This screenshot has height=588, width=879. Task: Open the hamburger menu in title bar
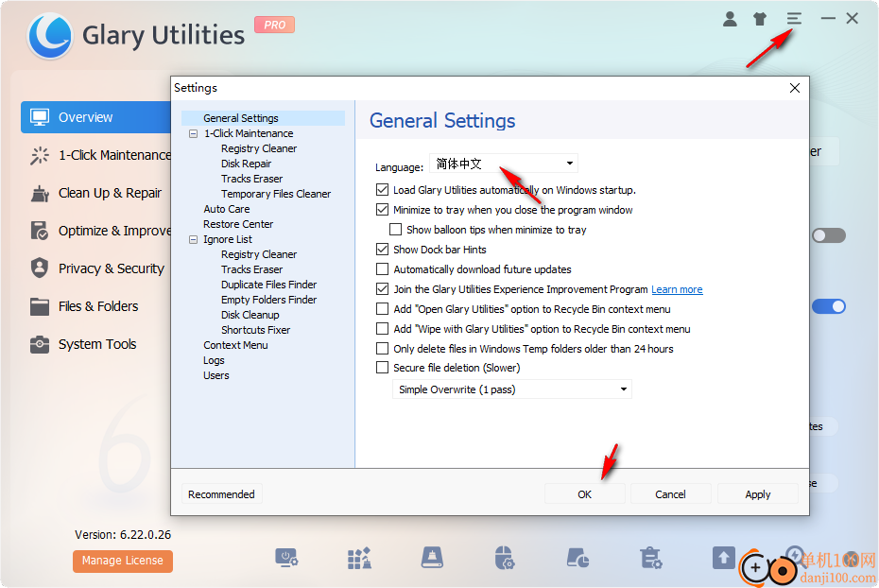[794, 19]
